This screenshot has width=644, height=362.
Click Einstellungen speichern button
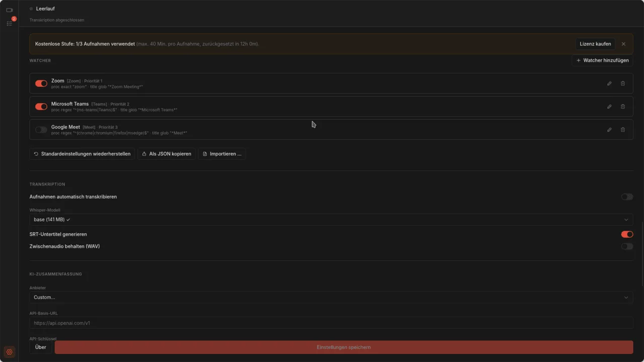tap(344, 347)
